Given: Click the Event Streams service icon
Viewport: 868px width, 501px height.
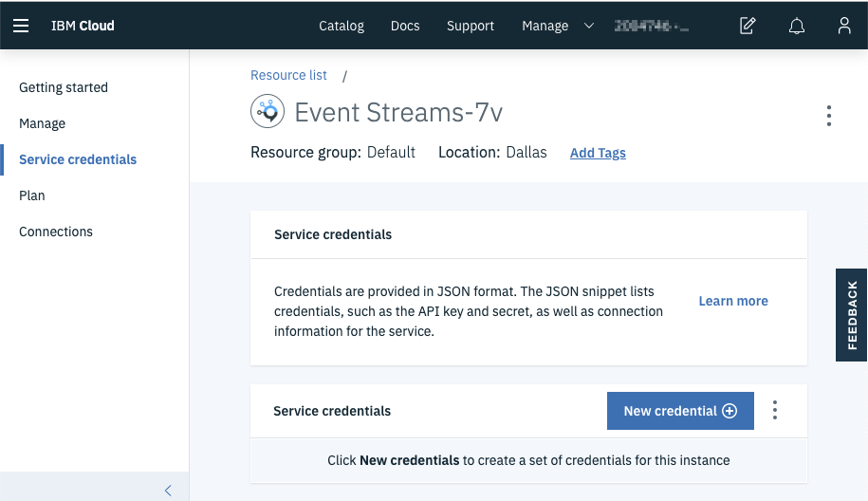Looking at the screenshot, I should click(x=268, y=111).
